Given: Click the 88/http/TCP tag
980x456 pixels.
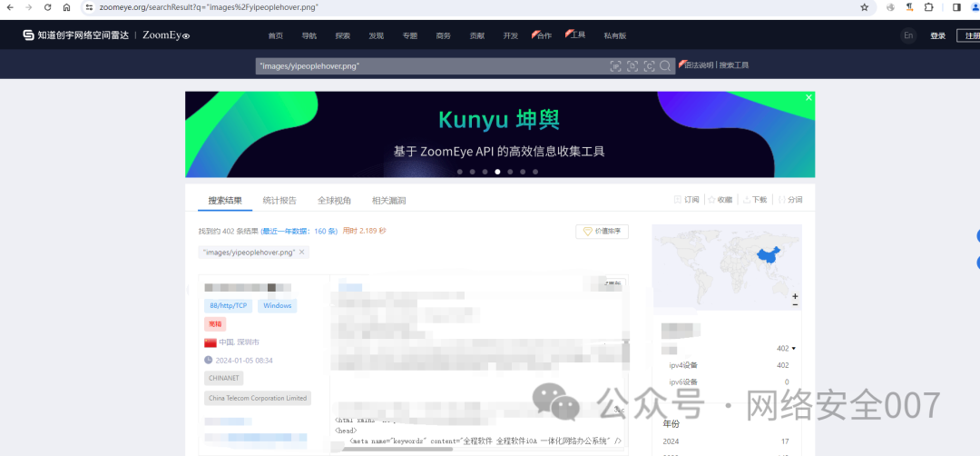Looking at the screenshot, I should 228,306.
